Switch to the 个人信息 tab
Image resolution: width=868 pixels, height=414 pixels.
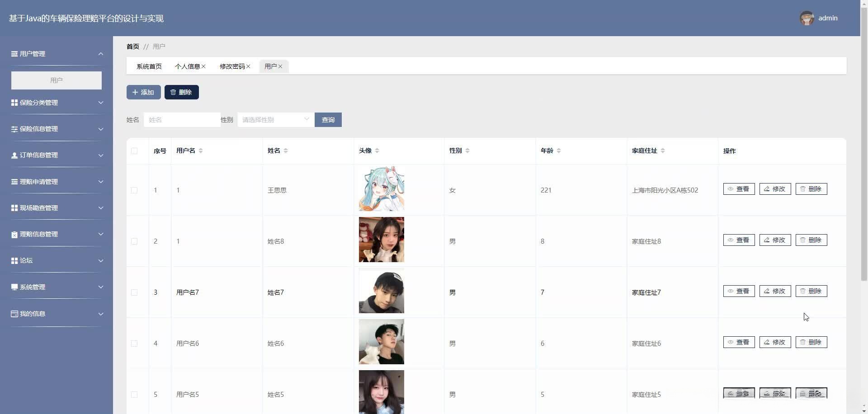[x=187, y=66]
